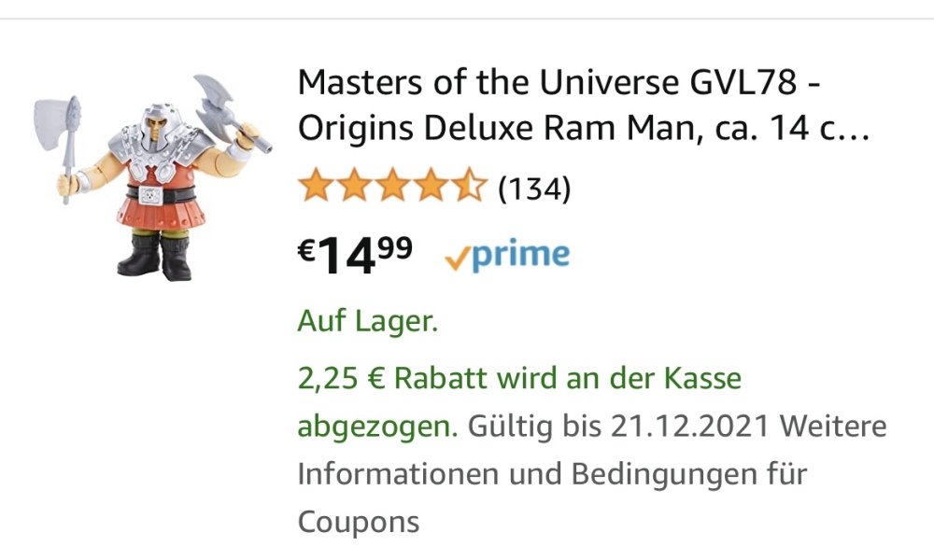Image resolution: width=934 pixels, height=560 pixels.
Task: Click the Prime checkmark icon
Action: pyautogui.click(x=458, y=260)
